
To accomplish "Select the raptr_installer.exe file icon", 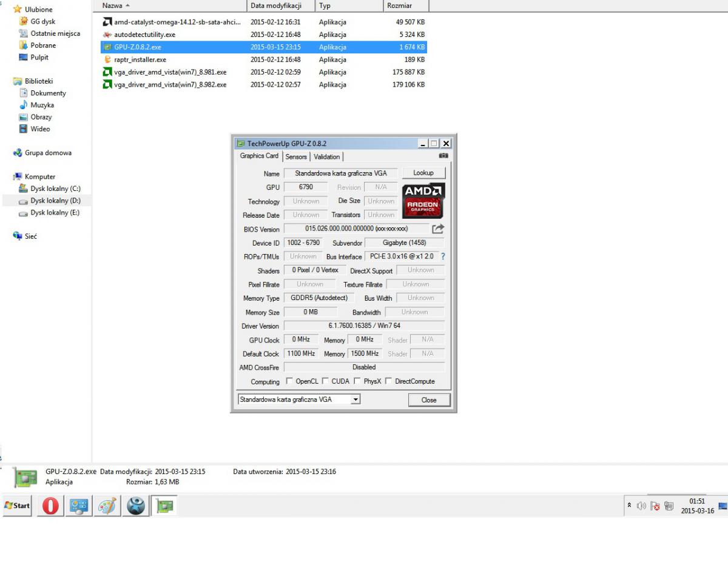I will (x=107, y=59).
